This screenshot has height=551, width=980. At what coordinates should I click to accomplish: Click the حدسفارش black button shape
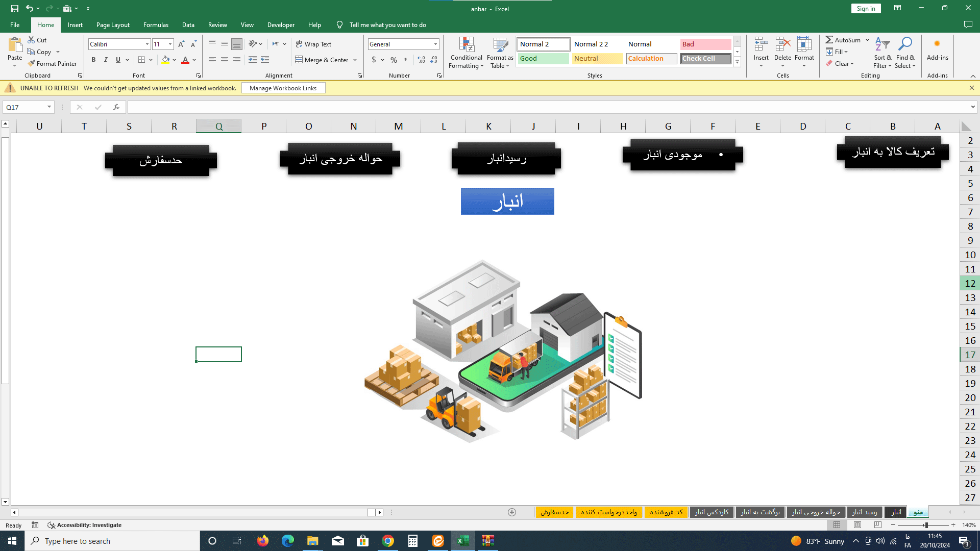coord(161,161)
